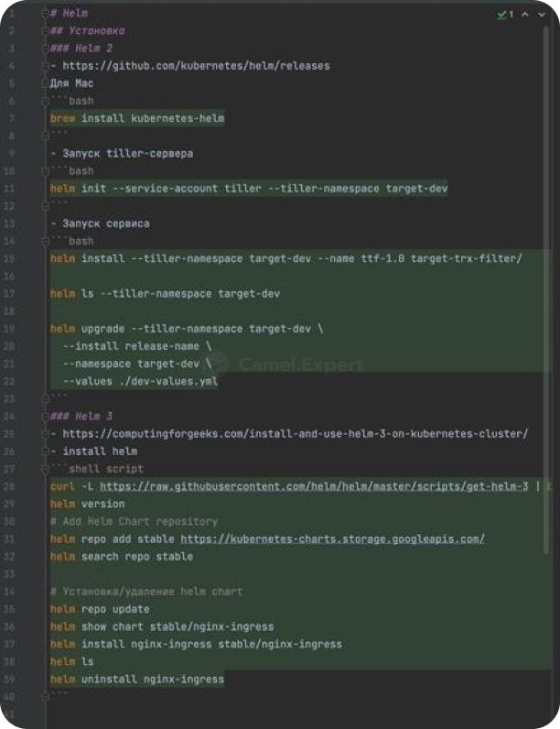
Task: Collapse the '## Установка' section fold marker
Action: coord(46,31)
